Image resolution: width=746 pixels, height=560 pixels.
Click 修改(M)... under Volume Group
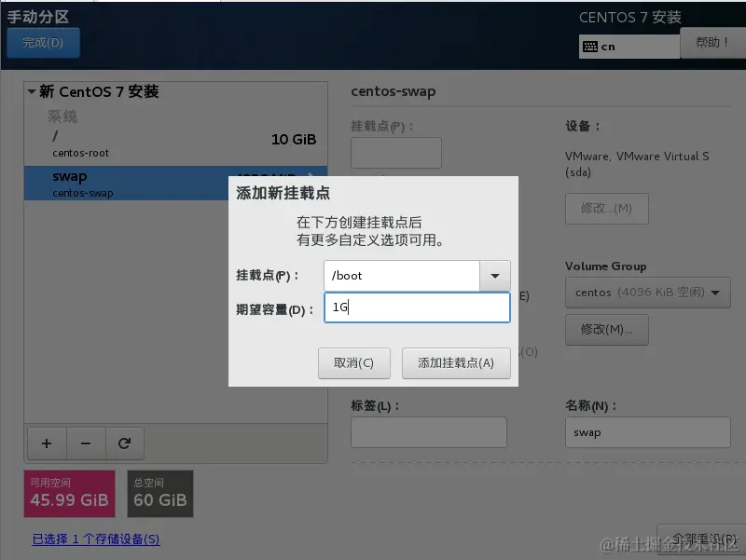point(607,329)
